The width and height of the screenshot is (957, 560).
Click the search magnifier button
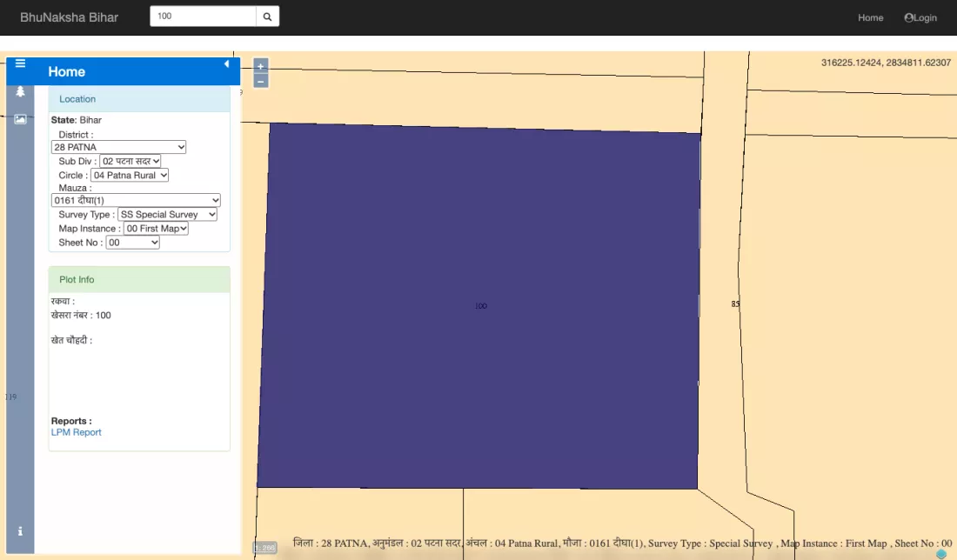267,17
